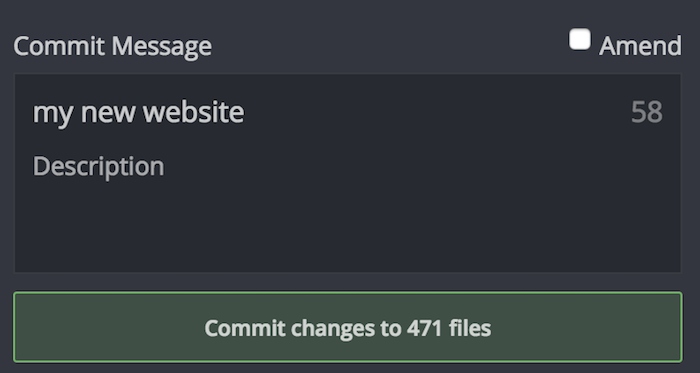Screen dimensions: 700x373
Task: Tick the white box beside Amend
Action: (579, 40)
